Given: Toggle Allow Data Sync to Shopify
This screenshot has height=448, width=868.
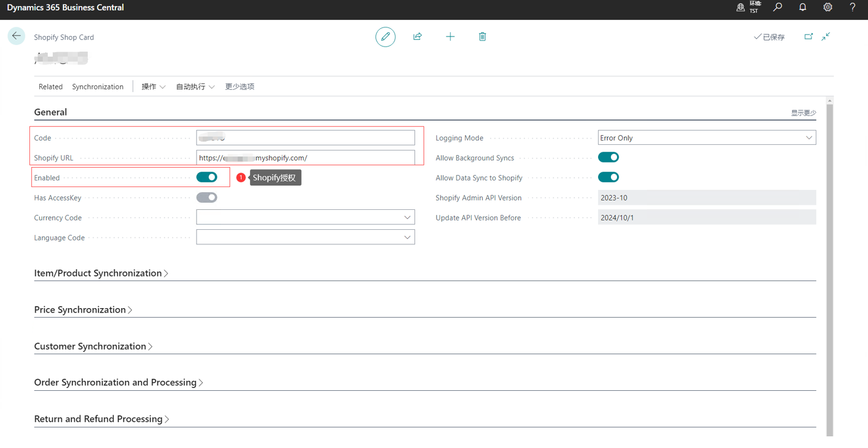Looking at the screenshot, I should point(608,177).
